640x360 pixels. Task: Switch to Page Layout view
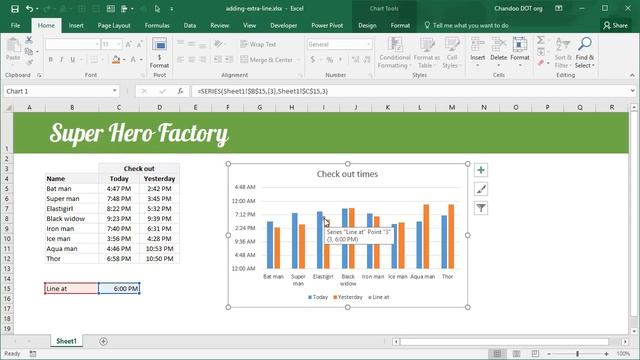516,353
